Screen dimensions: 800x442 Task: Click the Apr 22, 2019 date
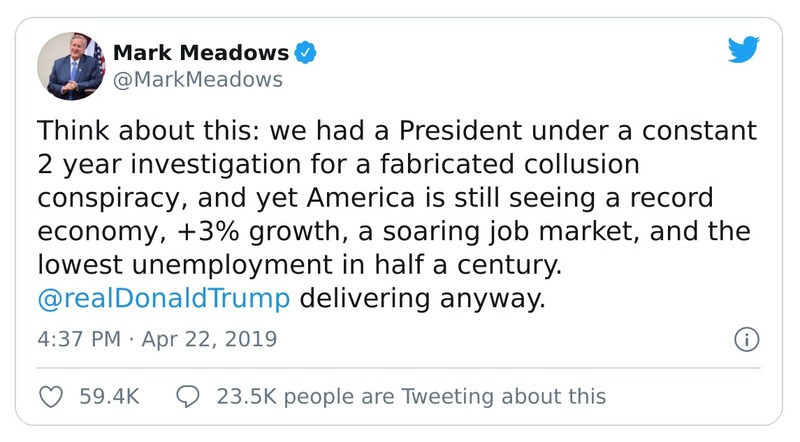[x=209, y=339]
